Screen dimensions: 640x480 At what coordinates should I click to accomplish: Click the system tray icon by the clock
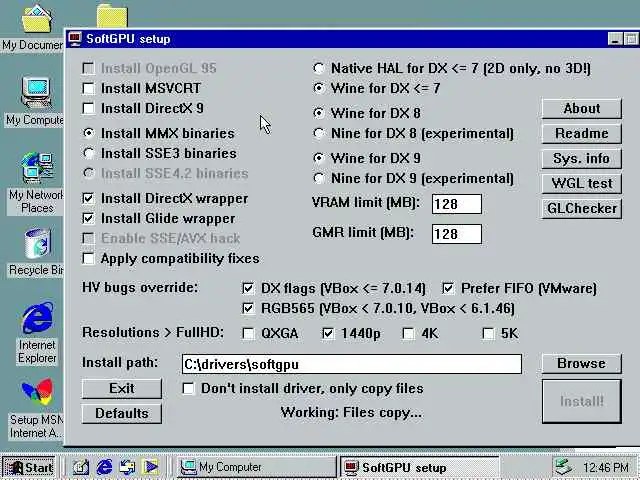pyautogui.click(x=564, y=467)
